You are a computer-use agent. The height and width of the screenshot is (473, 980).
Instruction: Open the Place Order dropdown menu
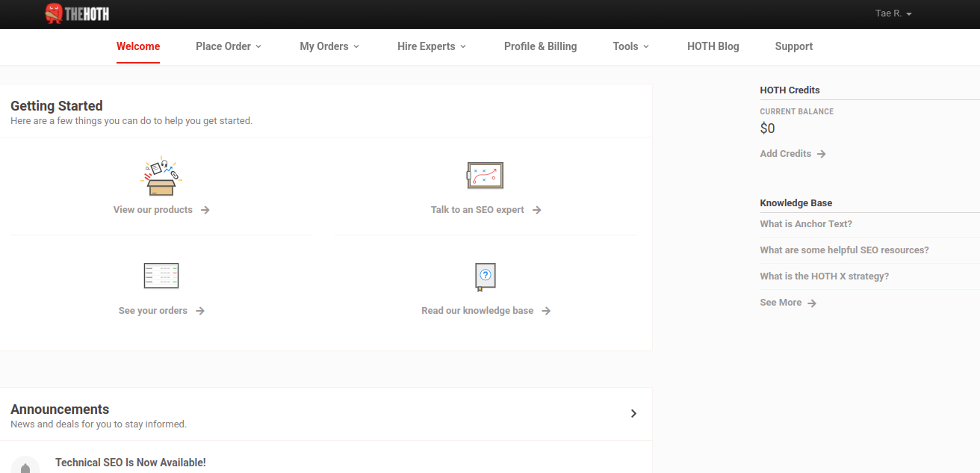click(x=229, y=46)
